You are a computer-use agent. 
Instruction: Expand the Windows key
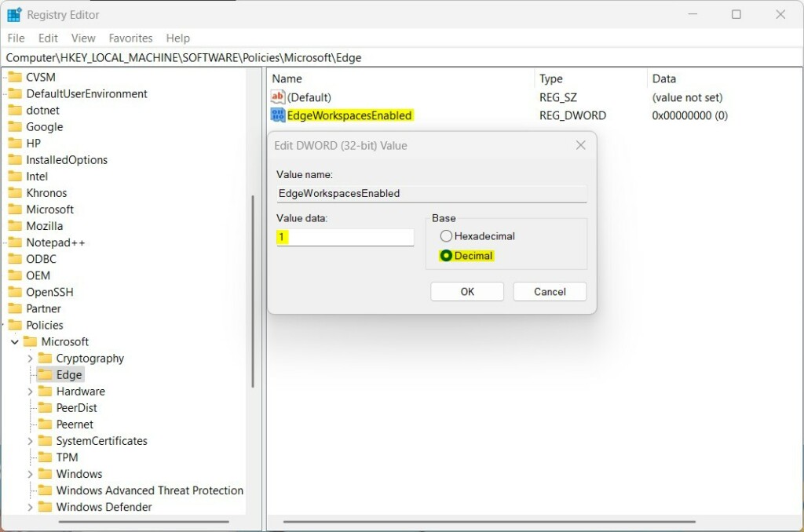click(x=30, y=474)
